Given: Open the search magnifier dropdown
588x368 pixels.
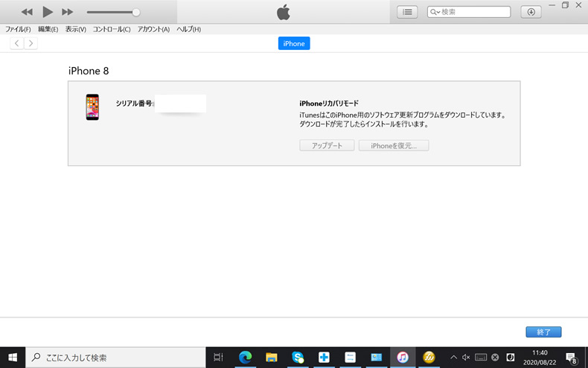Looking at the screenshot, I should pos(435,12).
